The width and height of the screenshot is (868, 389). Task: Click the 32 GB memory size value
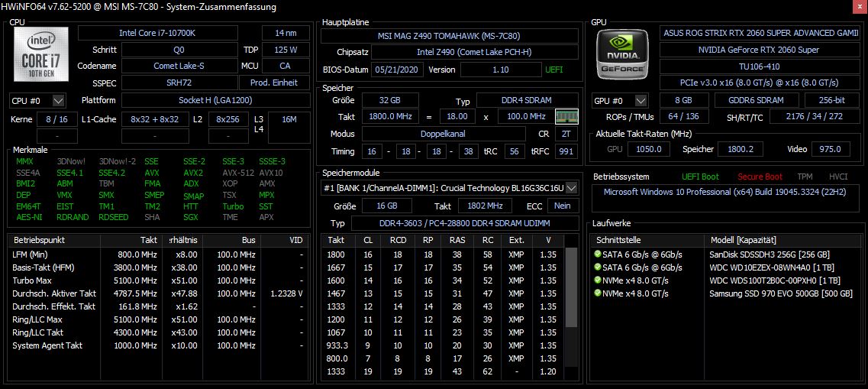389,101
